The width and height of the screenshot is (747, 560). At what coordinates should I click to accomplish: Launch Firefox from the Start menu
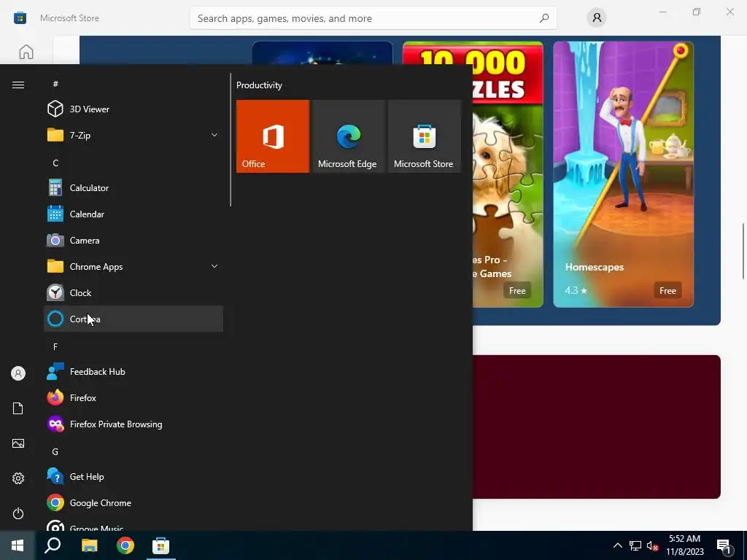click(x=133, y=397)
